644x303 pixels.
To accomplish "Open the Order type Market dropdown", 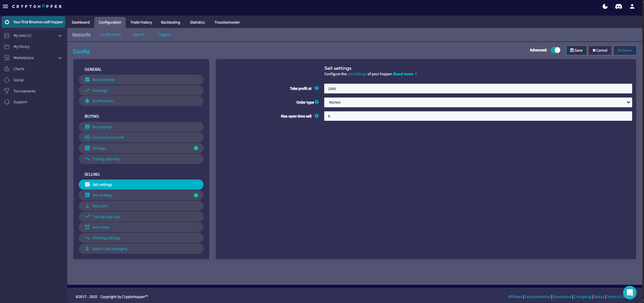I will (x=478, y=102).
